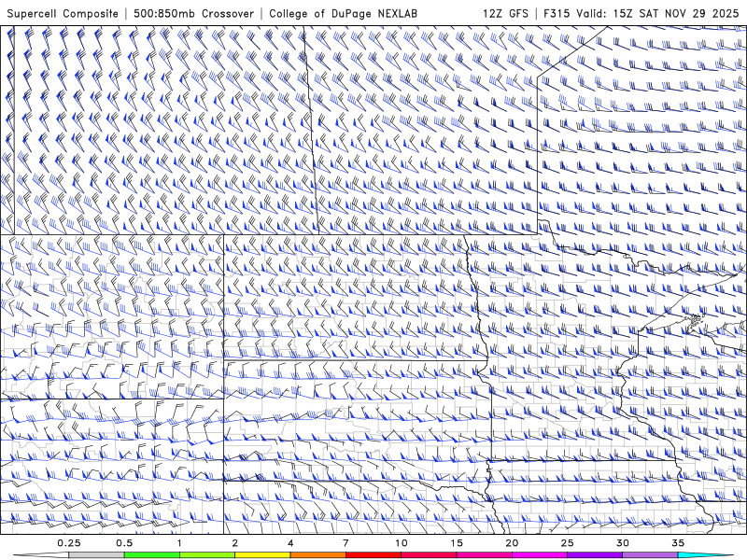Screen dimensions: 747x560
Task: Click the orange color bar segment
Action: 317,555
